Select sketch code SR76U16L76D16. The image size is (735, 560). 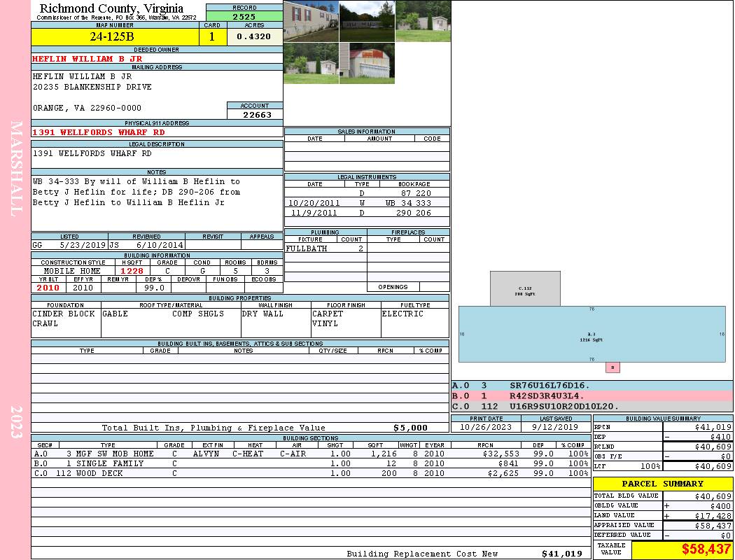coord(549,386)
